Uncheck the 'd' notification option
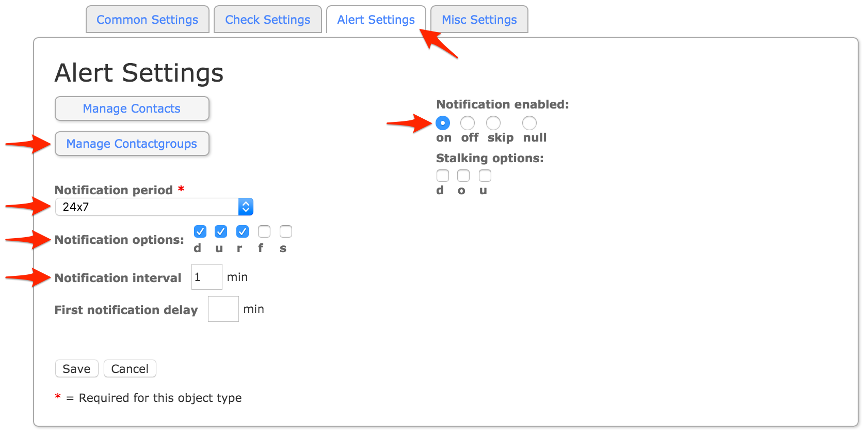This screenshot has height=435, width=868. coord(200,231)
